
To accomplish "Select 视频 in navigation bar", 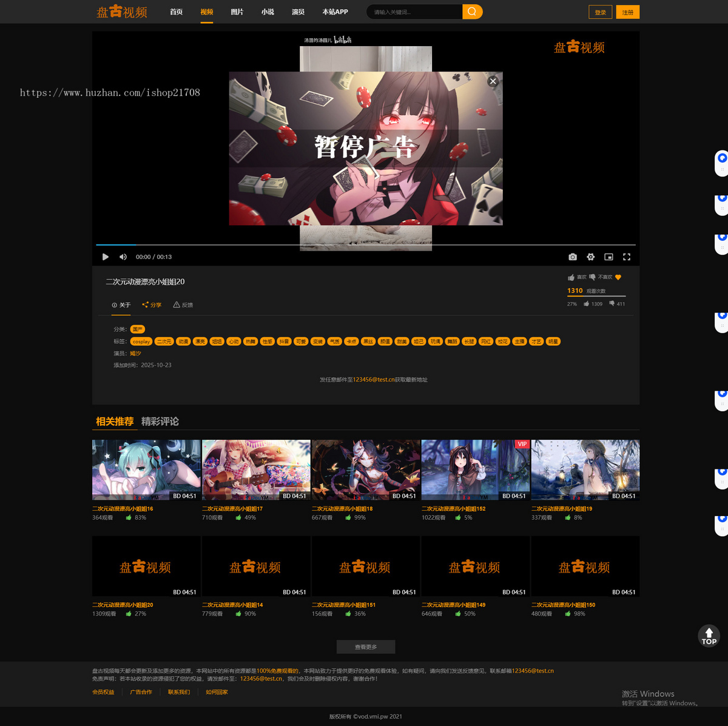I will 207,12.
